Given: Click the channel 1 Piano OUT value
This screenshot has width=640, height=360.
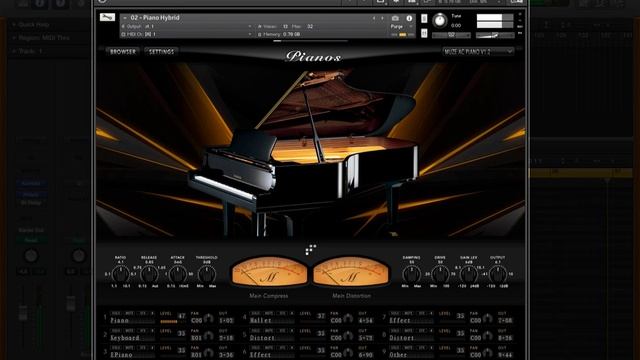Looking at the screenshot, I should pyautogui.click(x=226, y=321).
